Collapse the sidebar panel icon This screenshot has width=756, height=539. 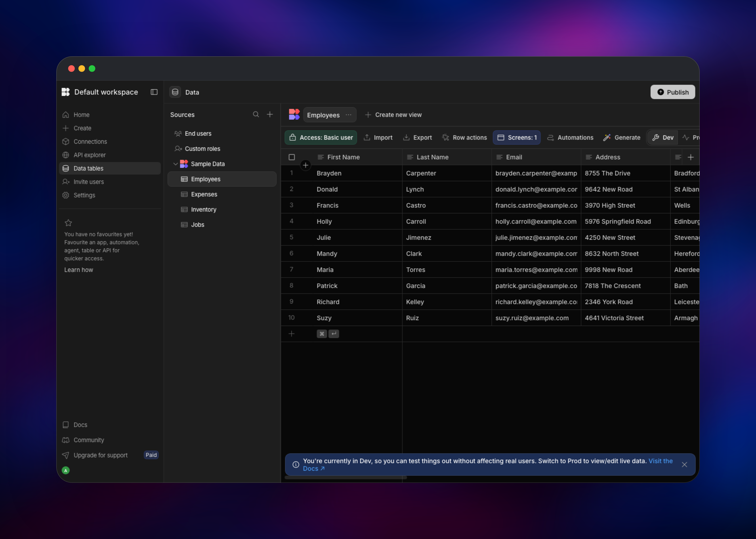[x=154, y=92]
